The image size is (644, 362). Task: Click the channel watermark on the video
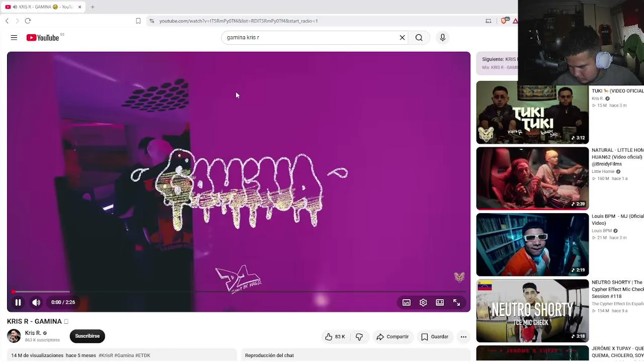[459, 277]
